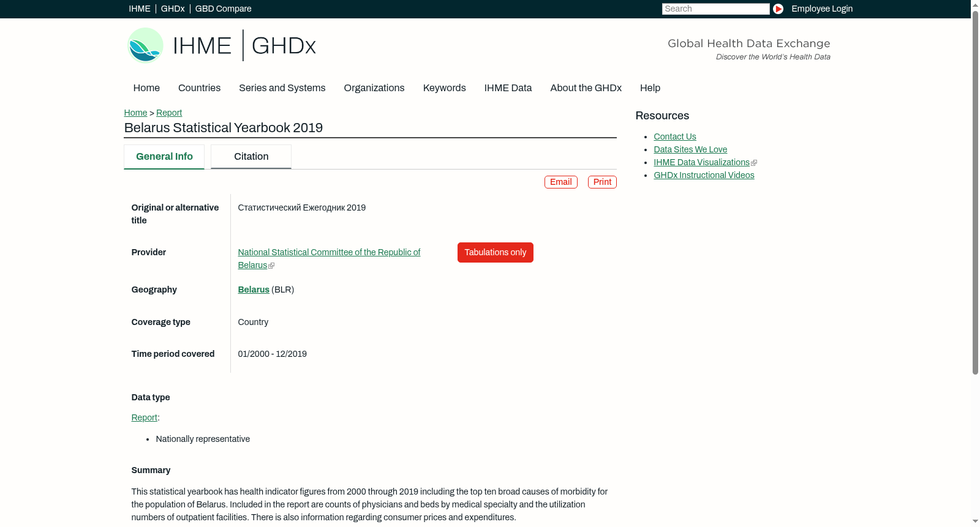
Task: Focus the Search input field
Action: click(x=715, y=9)
